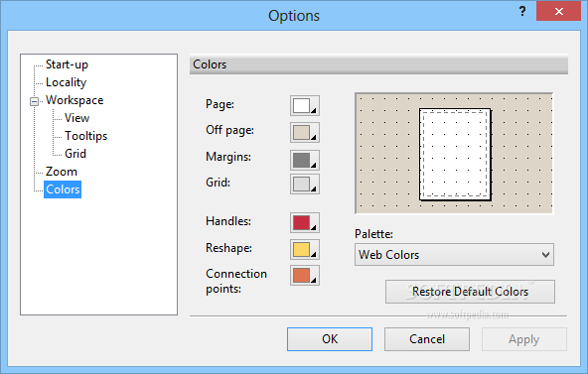Image resolution: width=588 pixels, height=374 pixels.
Task: Collapse the Workspace tree node
Action: 34,101
